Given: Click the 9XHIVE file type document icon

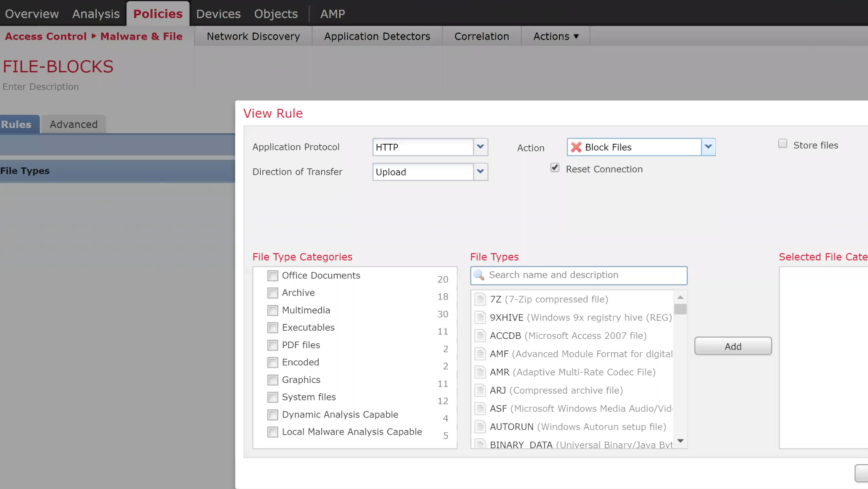Looking at the screenshot, I should click(480, 318).
